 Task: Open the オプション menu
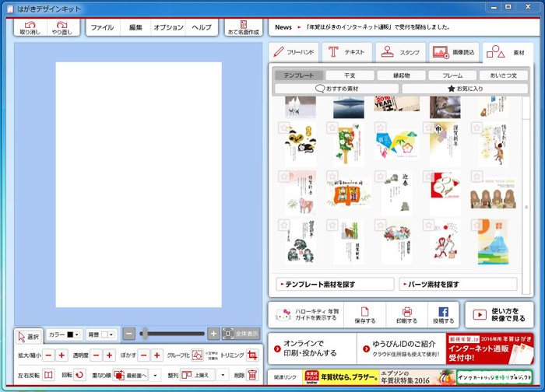pos(169,27)
